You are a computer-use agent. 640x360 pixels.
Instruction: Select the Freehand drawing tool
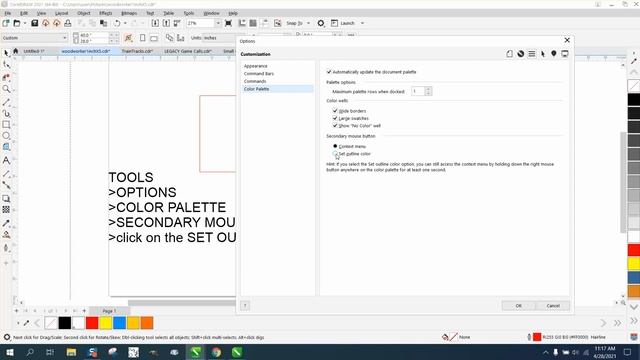(7, 102)
